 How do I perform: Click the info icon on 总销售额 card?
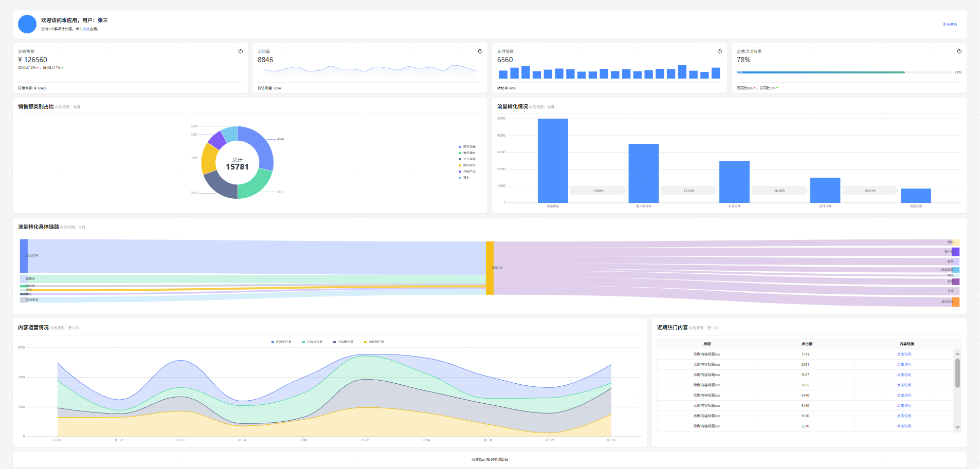pos(240,51)
